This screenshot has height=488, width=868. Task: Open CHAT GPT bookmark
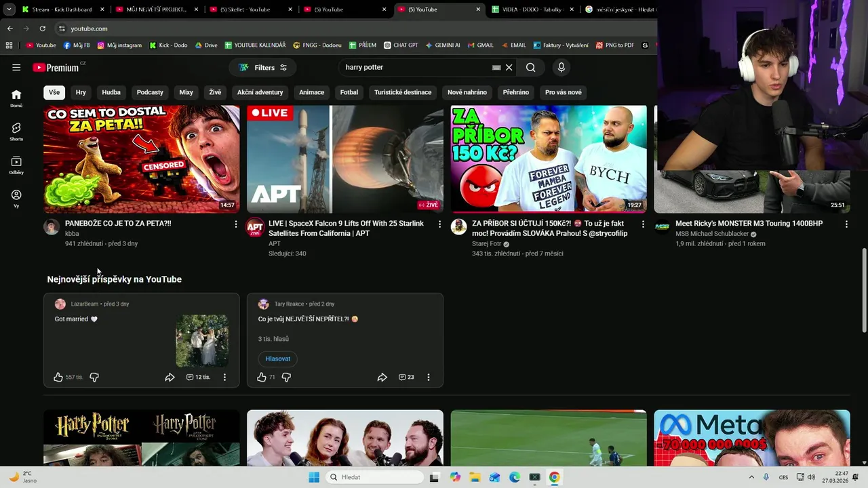(x=401, y=45)
